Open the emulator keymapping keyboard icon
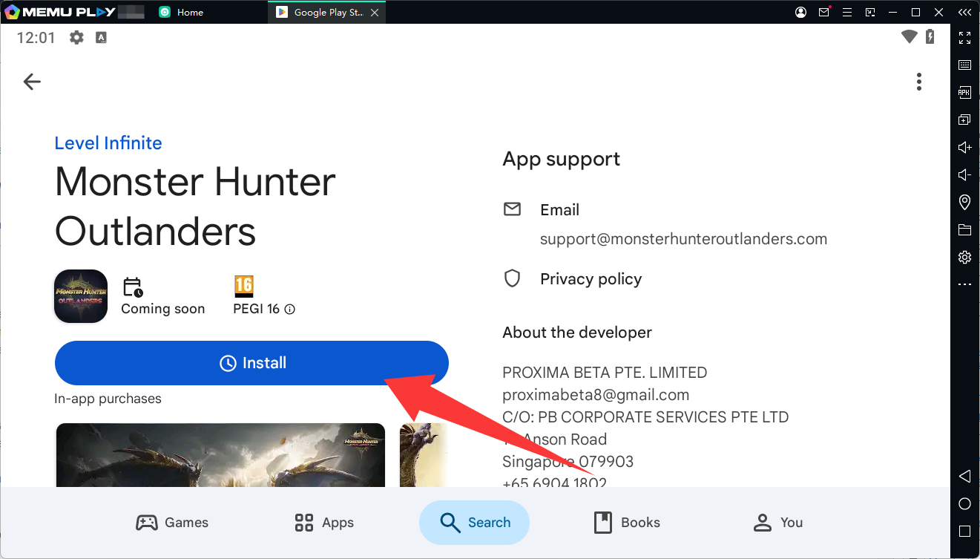 pos(964,65)
